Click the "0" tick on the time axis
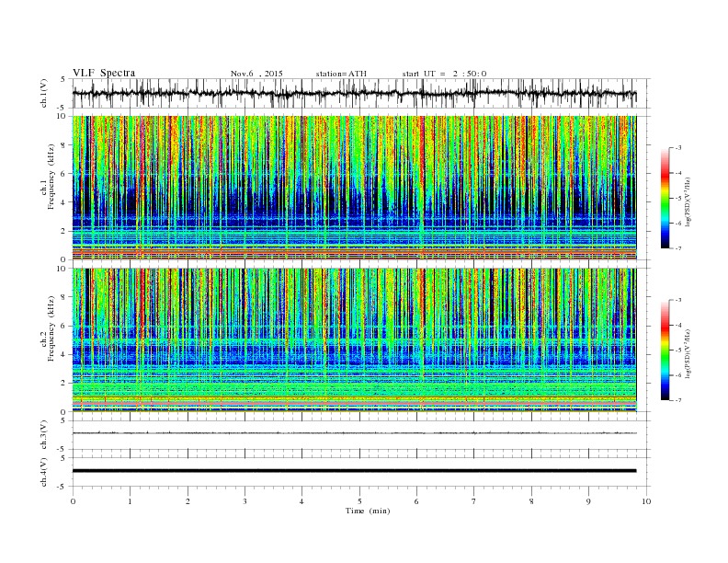Image resolution: width=728 pixels, height=563 pixels. (73, 501)
